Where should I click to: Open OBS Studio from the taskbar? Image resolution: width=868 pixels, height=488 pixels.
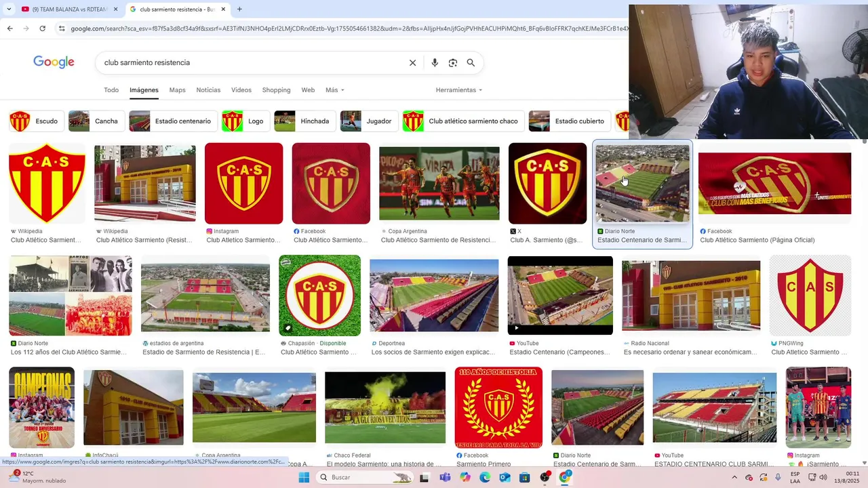tap(545, 477)
